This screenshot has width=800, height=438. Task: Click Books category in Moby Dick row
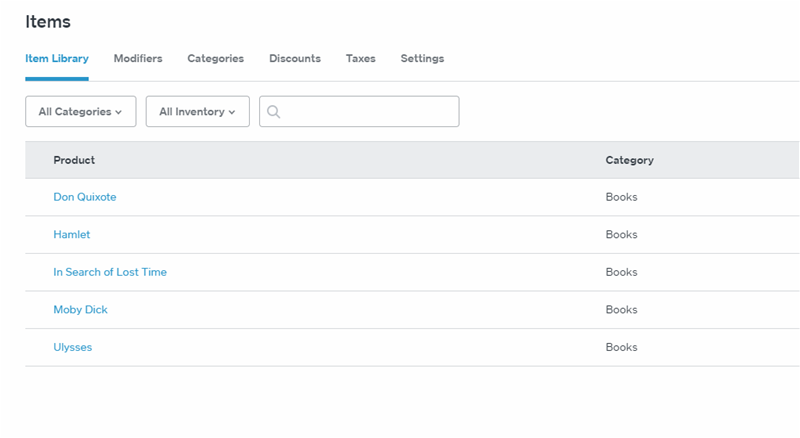tap(621, 310)
